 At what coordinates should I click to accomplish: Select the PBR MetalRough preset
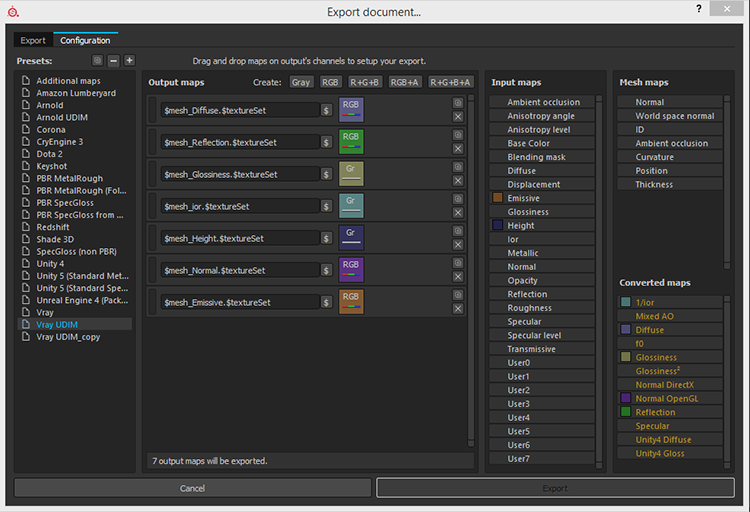tap(75, 178)
